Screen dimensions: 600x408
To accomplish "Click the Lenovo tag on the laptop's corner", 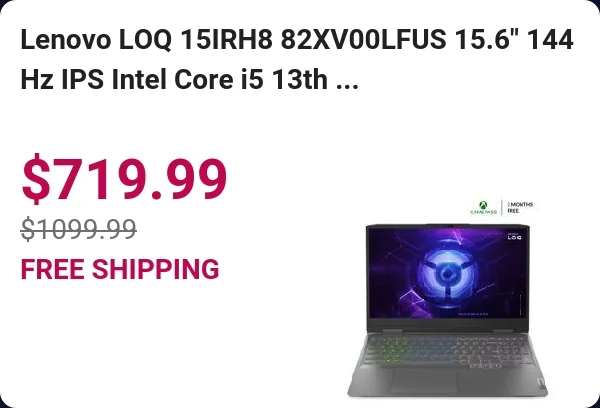I will pos(540,384).
